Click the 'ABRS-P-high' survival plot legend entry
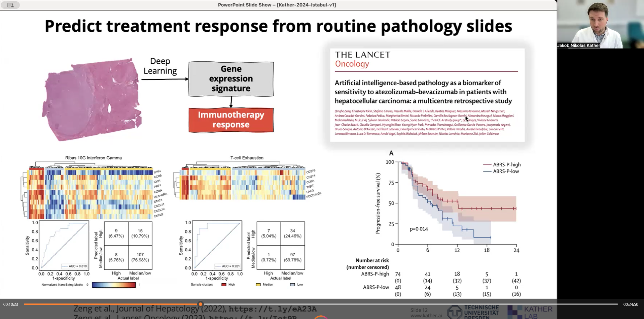The image size is (644, 319). pyautogui.click(x=502, y=165)
